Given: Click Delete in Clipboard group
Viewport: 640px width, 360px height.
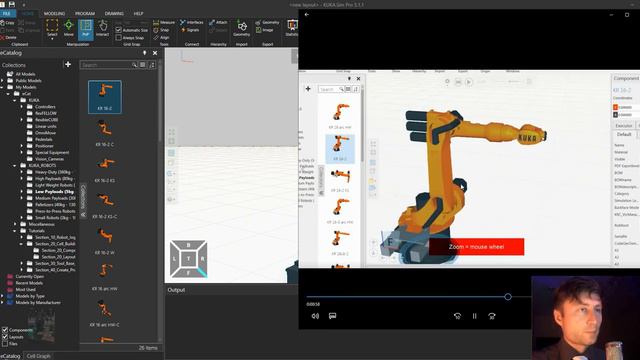Looking at the screenshot, I should (9, 37).
